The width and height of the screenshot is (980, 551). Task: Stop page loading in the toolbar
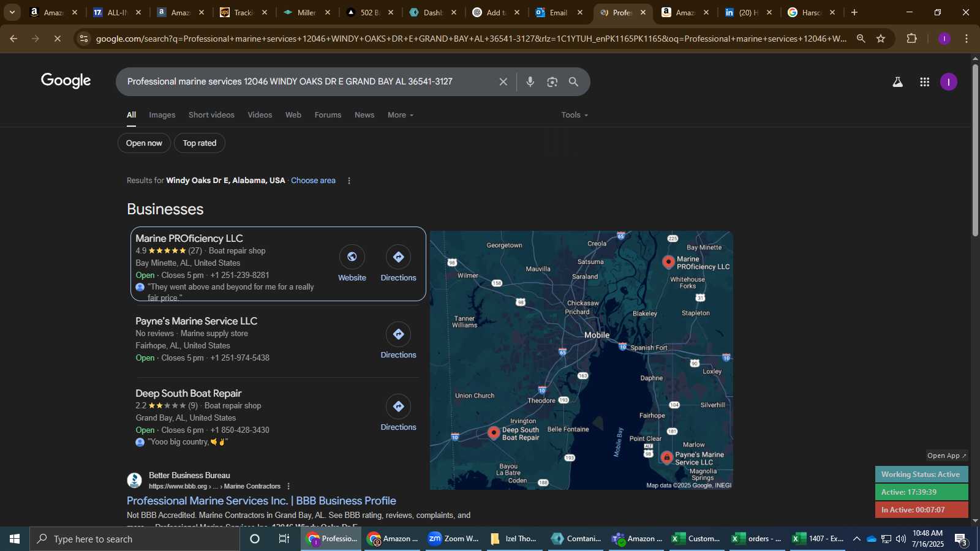57,39
